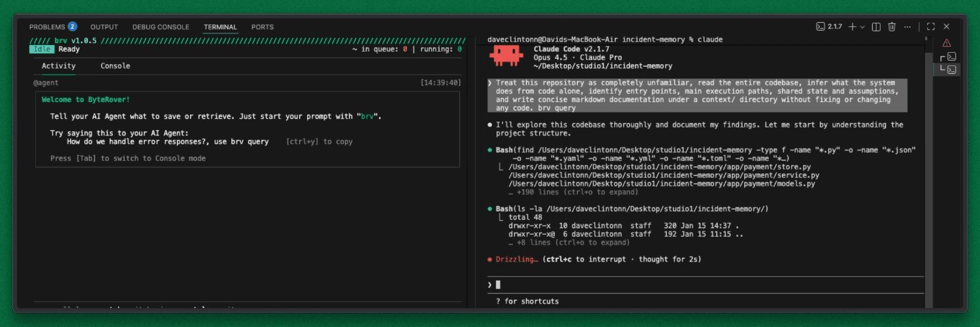The height and width of the screenshot is (327, 980).
Task: Click the service.py file path line
Action: 663,175
